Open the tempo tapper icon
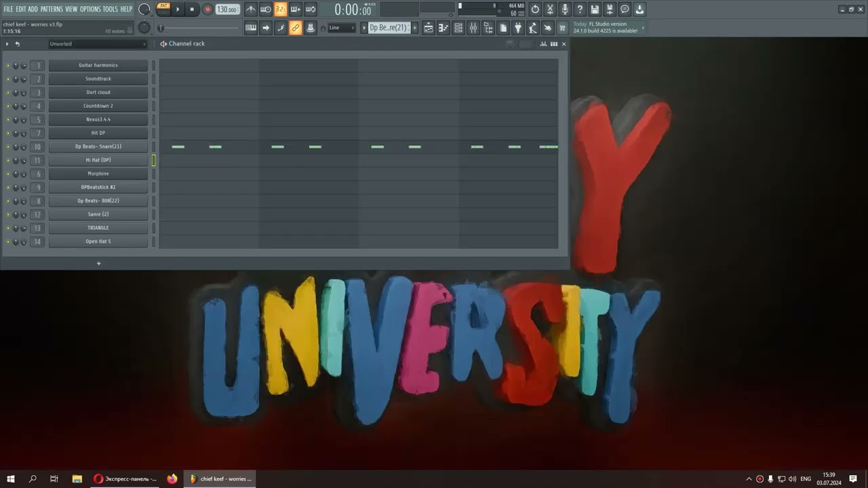The height and width of the screenshot is (488, 868). pos(533,28)
